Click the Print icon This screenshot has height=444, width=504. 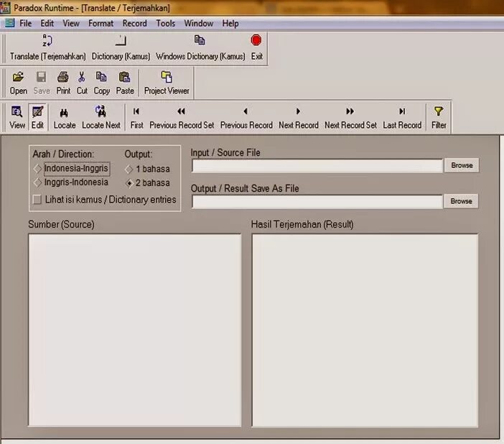click(x=63, y=77)
